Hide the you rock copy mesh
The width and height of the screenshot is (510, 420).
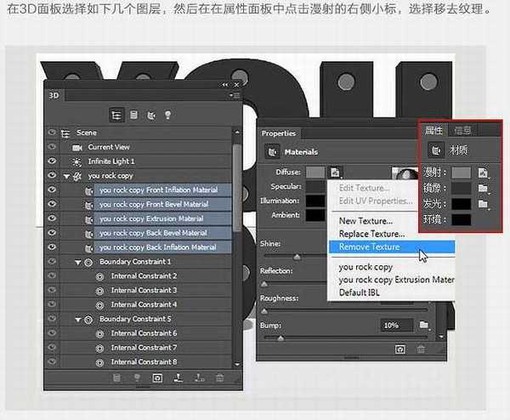(52, 175)
